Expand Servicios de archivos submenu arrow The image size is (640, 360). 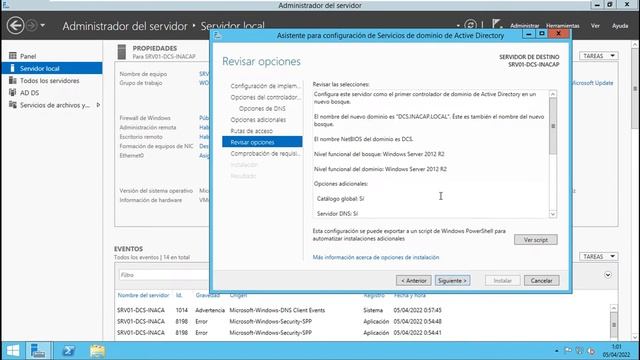[98, 105]
